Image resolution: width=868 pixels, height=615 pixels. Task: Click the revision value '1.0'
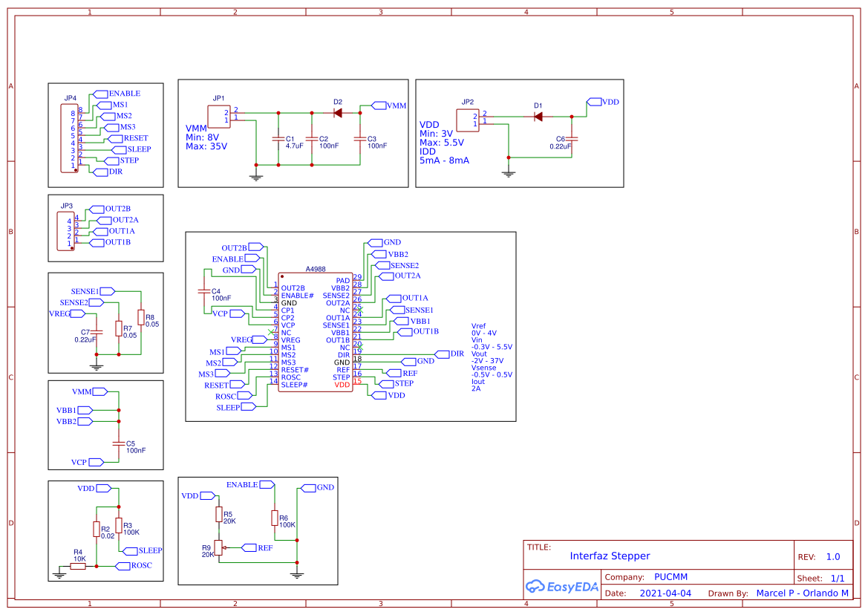click(x=833, y=557)
